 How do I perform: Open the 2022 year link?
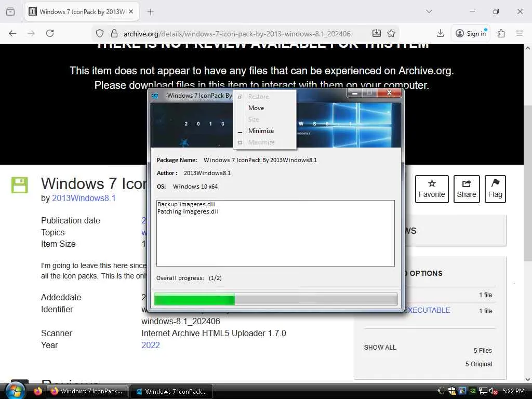coord(150,345)
